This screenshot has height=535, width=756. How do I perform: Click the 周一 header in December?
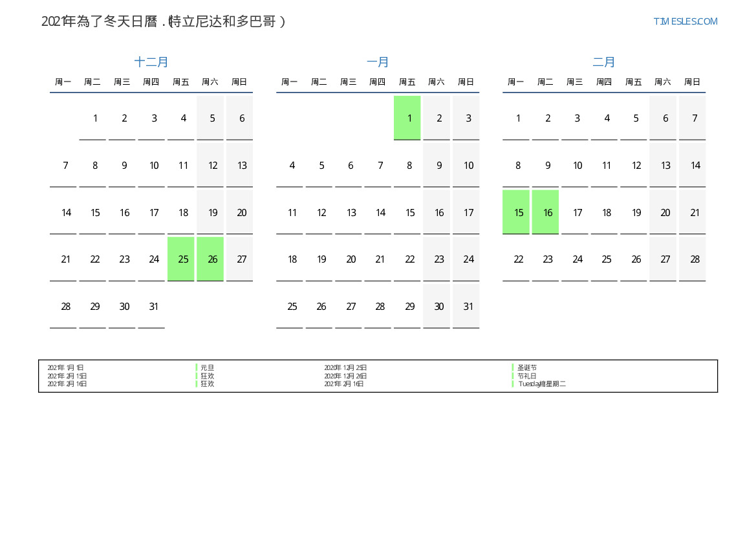coord(63,82)
